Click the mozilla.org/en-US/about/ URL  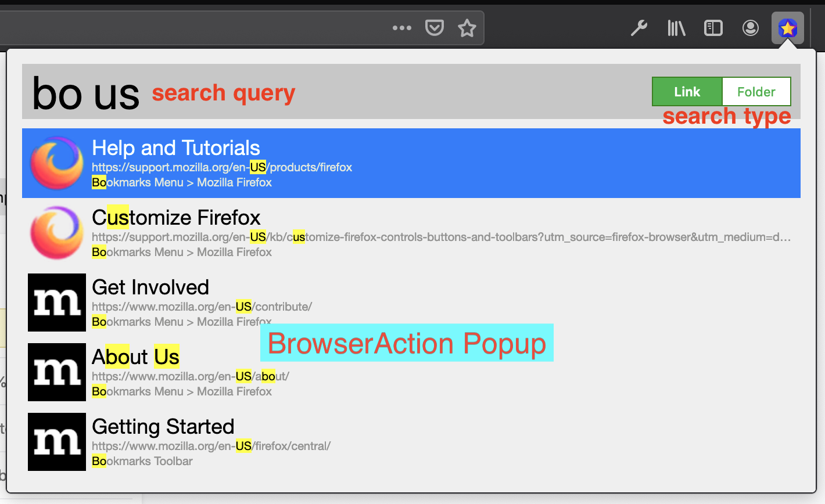(x=191, y=376)
